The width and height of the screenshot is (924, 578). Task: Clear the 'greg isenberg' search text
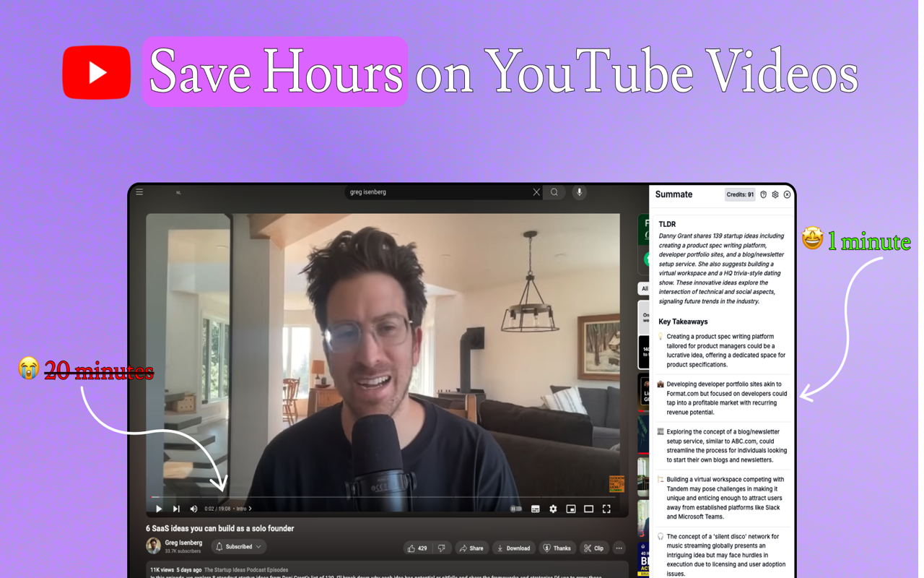[x=536, y=192]
